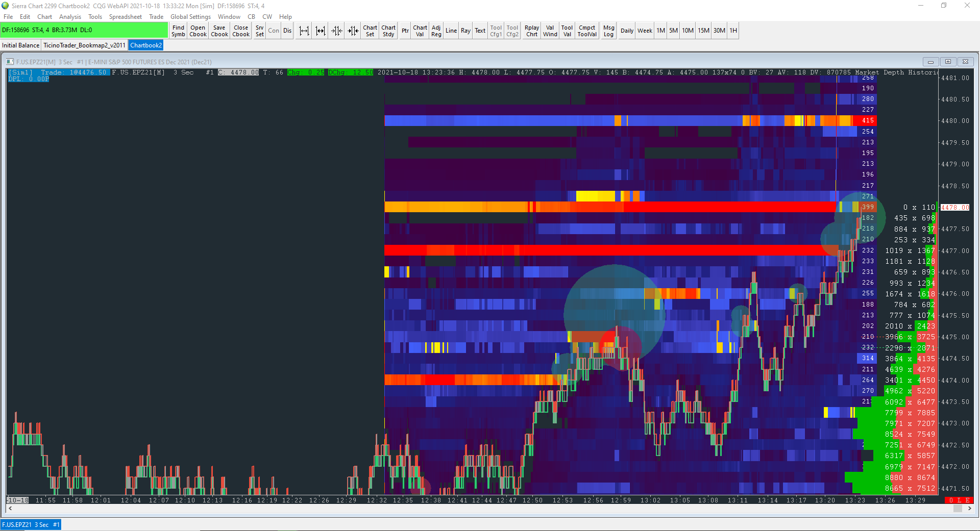Screen dimensions: 980x531
Task: Select the Ray drawing tool
Action: pos(465,31)
